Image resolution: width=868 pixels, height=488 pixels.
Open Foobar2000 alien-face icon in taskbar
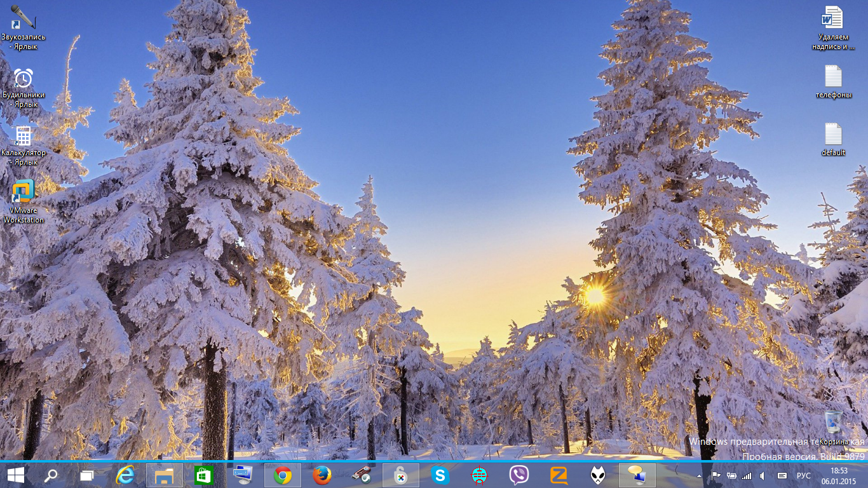(x=598, y=475)
